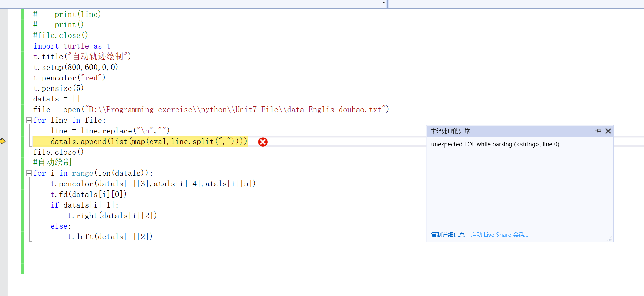The height and width of the screenshot is (296, 644).
Task: Click the green change-tracking bar beside the code
Action: click(x=22, y=125)
